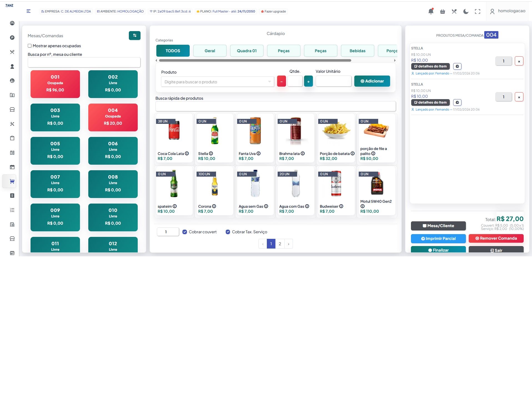Click the notification bell icon
Image resolution: width=532 pixels, height=396 pixels.
click(431, 11)
